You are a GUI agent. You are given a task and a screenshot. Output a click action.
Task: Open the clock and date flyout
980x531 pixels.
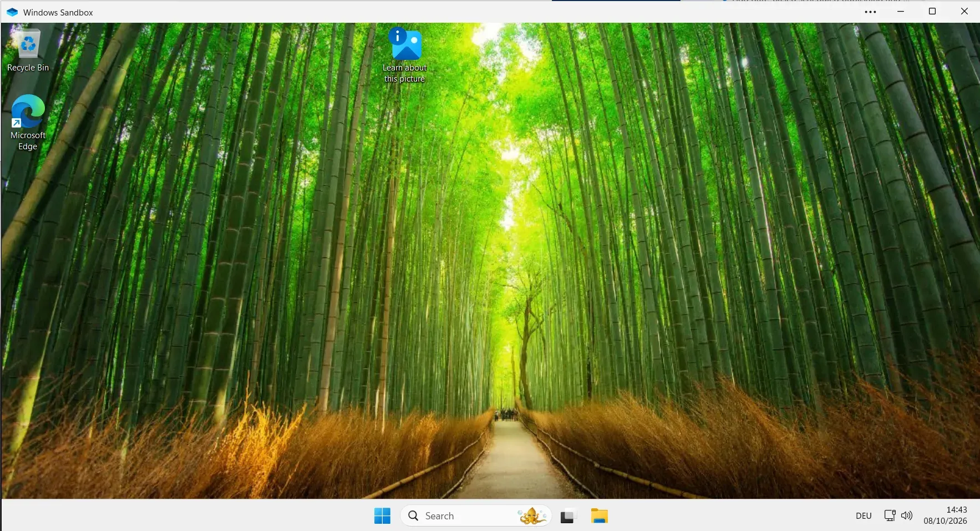click(945, 515)
